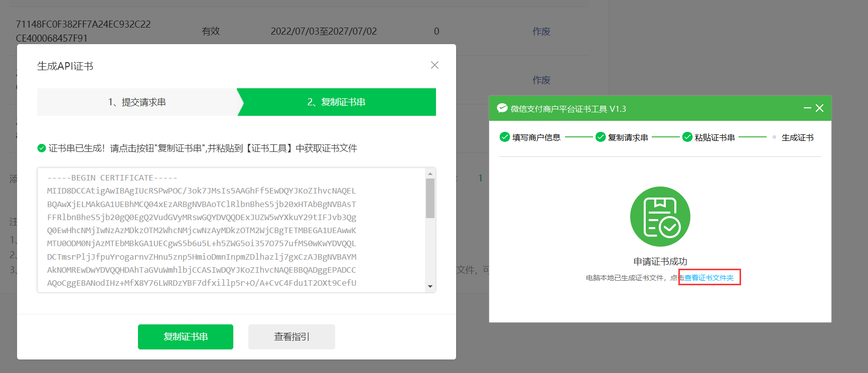Select the 1、提交请求串 step tab
This screenshot has width=868, height=373.
click(x=137, y=102)
